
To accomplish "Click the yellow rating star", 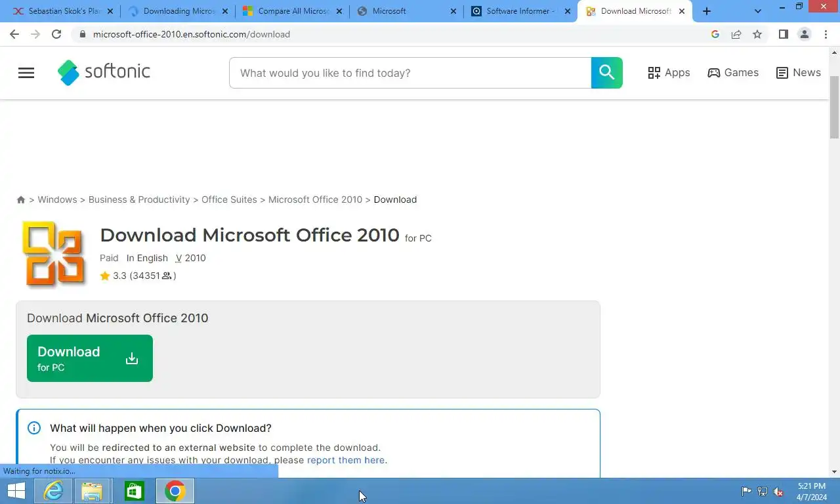I will (x=105, y=276).
